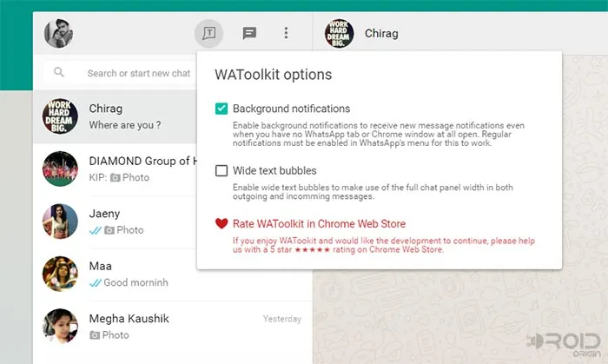The height and width of the screenshot is (364, 608).
Task: Open the Maa chat
Action: point(173,275)
